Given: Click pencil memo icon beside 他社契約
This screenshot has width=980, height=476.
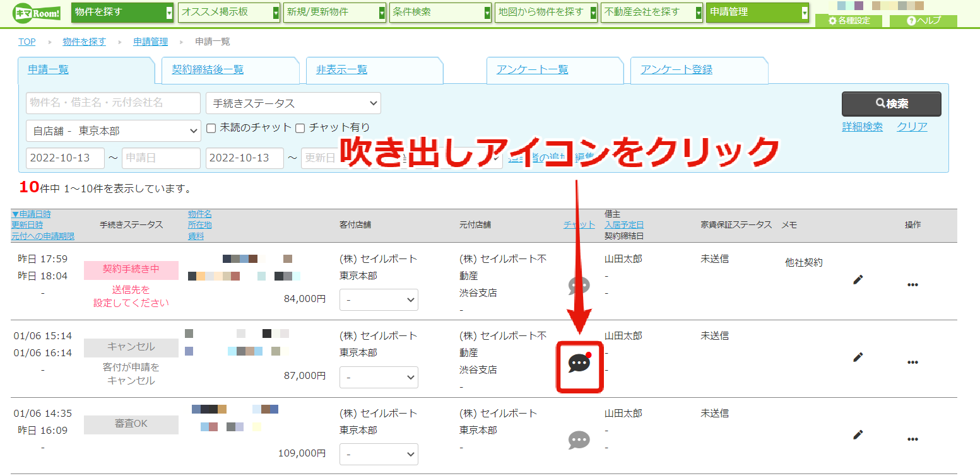Looking at the screenshot, I should click(858, 279).
